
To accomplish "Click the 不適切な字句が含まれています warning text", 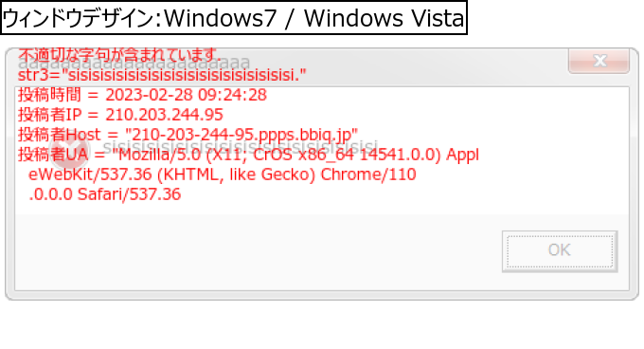I will [119, 54].
